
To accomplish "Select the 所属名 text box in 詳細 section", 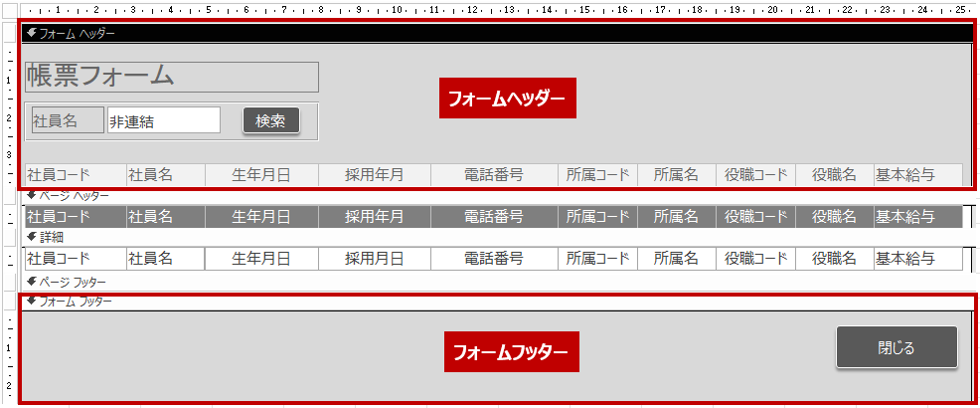I will pyautogui.click(x=677, y=259).
